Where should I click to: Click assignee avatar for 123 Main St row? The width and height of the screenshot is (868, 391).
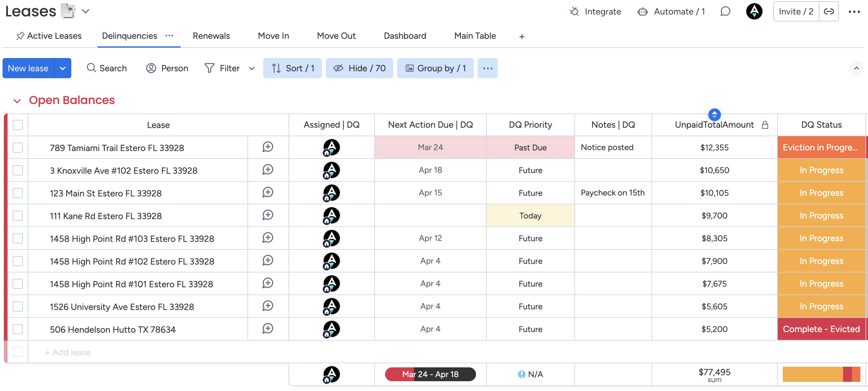(x=331, y=193)
